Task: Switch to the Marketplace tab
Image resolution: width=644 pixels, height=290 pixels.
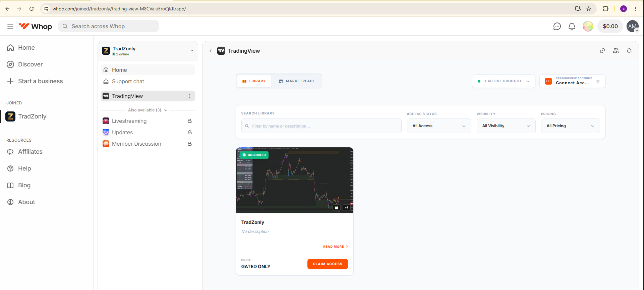Action: pyautogui.click(x=297, y=81)
